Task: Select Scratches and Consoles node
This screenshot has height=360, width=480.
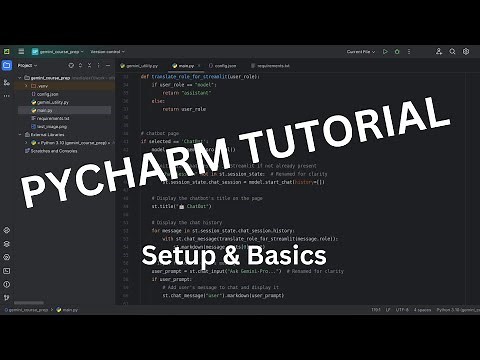Action: click(x=51, y=151)
